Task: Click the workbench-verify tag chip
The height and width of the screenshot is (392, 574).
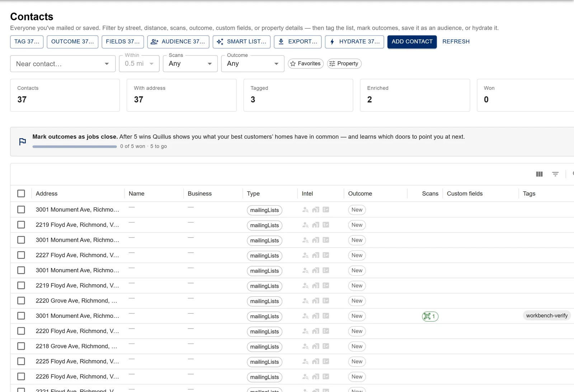Action: coord(547,316)
